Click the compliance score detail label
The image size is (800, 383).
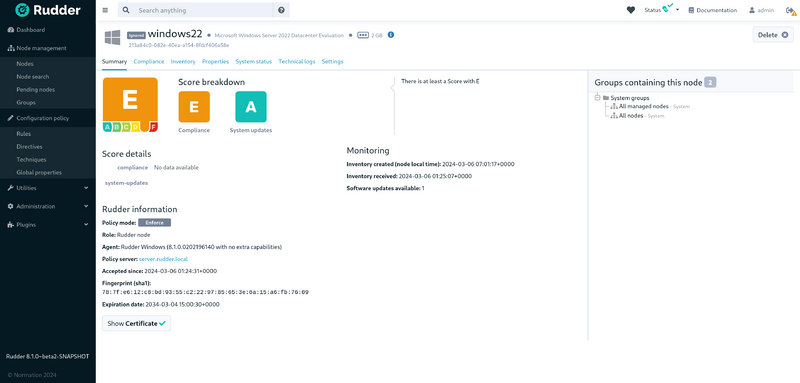[x=133, y=167]
